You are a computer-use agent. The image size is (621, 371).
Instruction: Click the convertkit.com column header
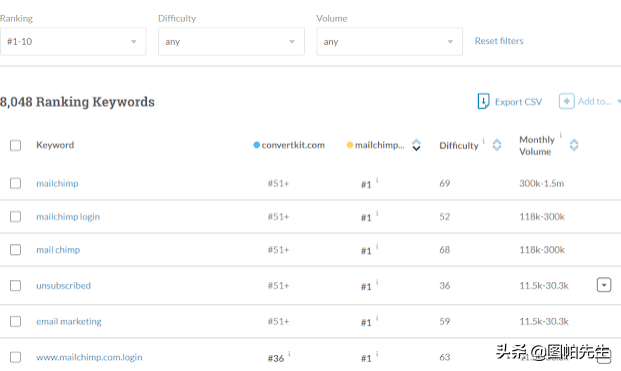(289, 145)
